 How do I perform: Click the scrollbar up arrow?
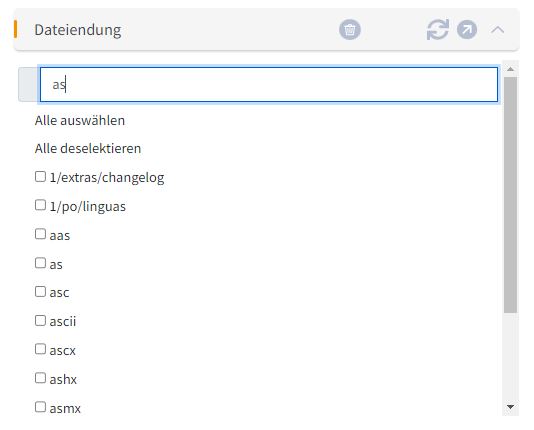pyautogui.click(x=510, y=69)
